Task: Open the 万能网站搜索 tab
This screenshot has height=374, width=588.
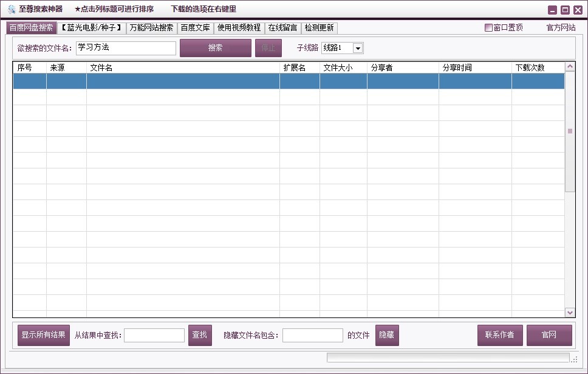Action: pos(152,28)
